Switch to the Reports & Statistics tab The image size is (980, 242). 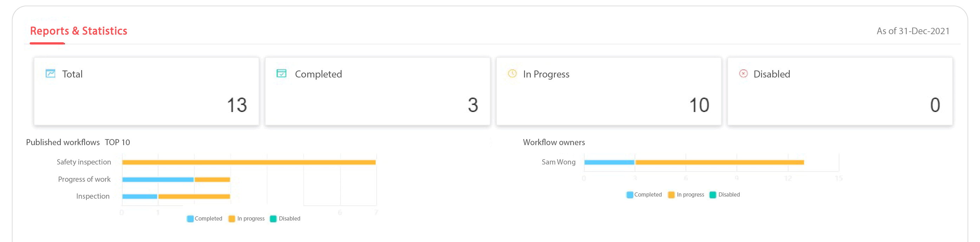click(79, 31)
